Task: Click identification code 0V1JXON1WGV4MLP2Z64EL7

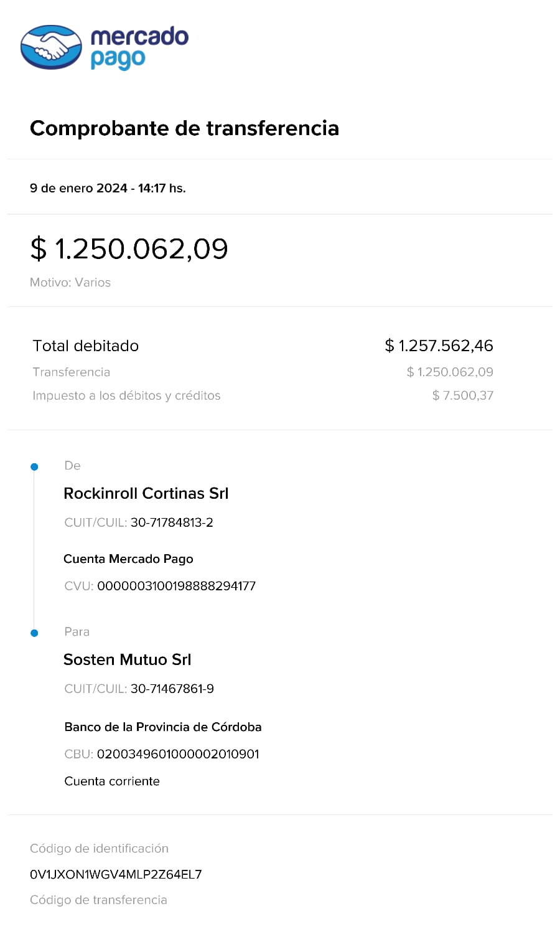Action: tap(116, 875)
